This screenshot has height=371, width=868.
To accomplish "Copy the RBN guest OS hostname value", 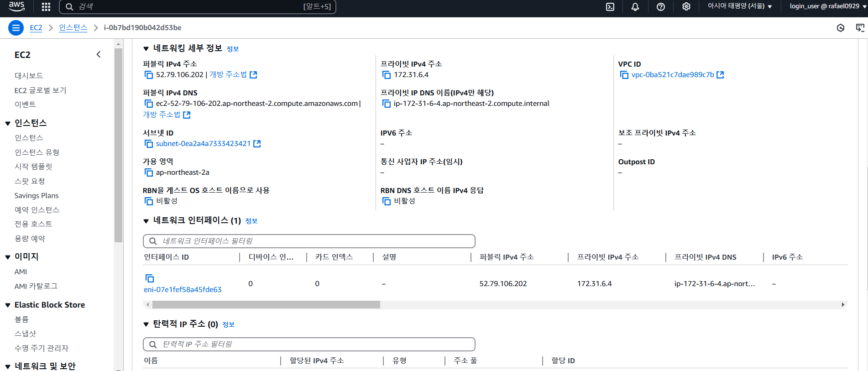I will coord(149,201).
